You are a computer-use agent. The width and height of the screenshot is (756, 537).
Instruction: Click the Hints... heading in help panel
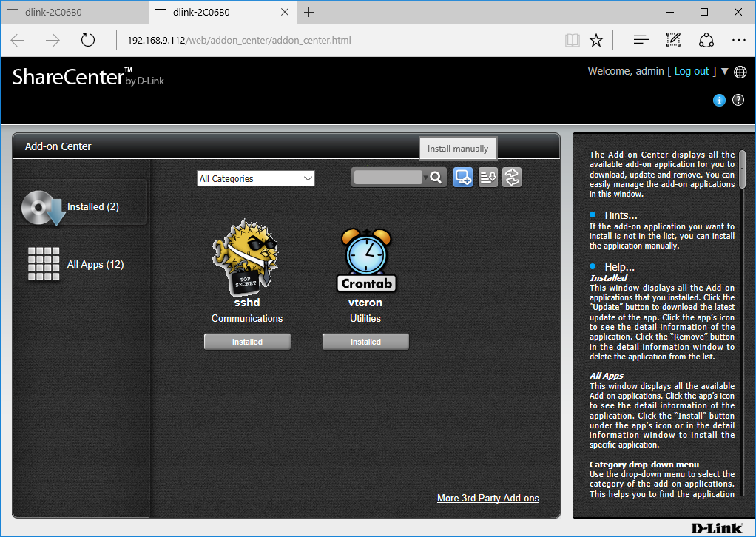621,215
